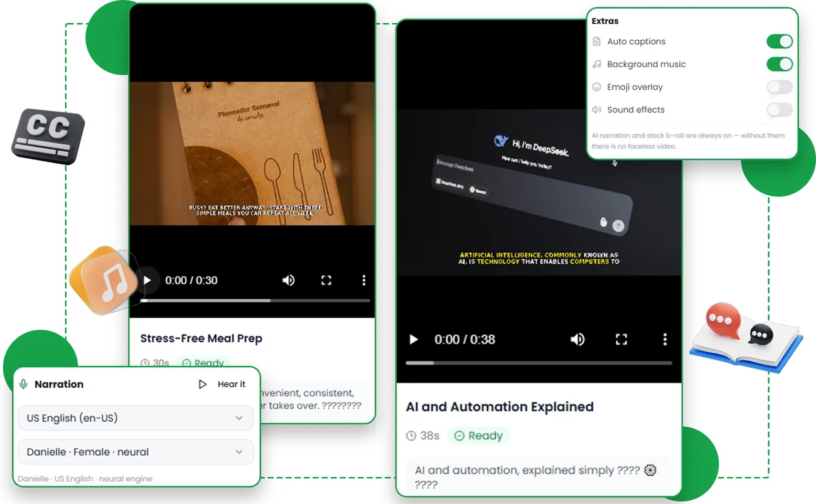Click the "0:00 / 0:30" time readout

tap(191, 281)
